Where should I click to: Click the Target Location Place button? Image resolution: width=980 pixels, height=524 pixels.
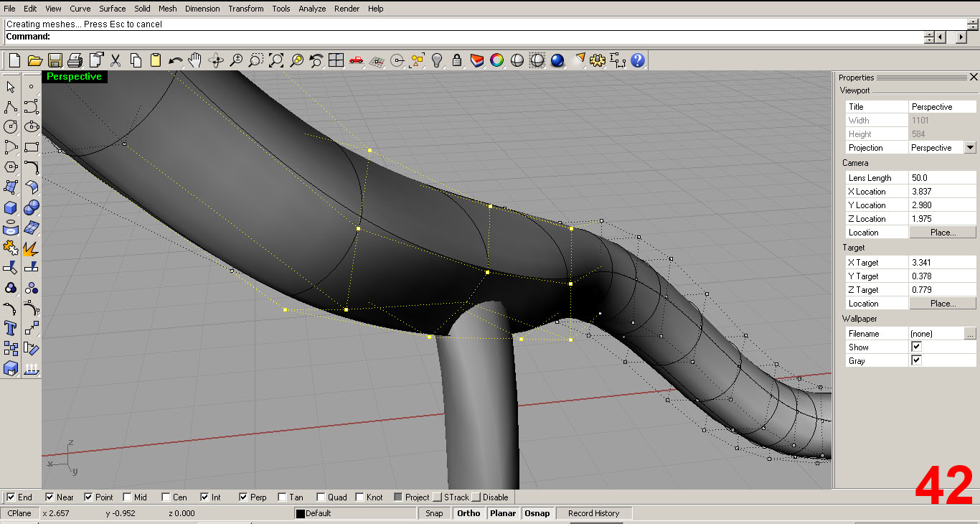click(x=943, y=304)
